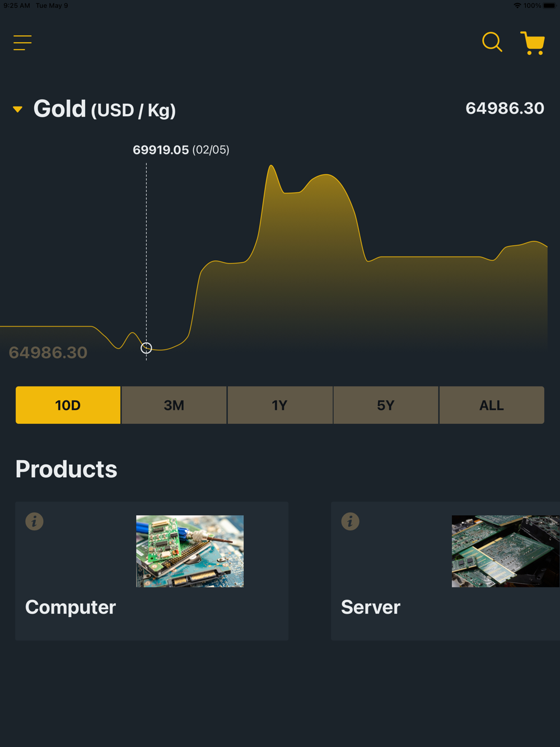Display ALL time price history
This screenshot has width=560, height=747.
[x=491, y=405]
